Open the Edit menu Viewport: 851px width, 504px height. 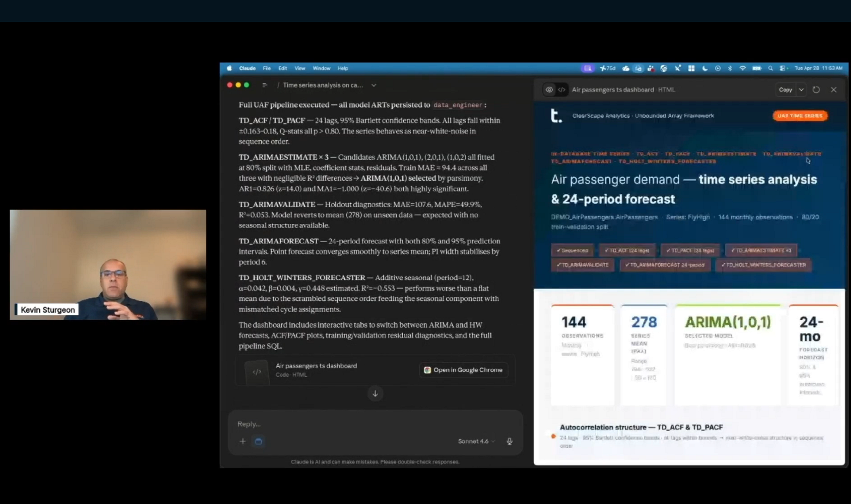point(282,68)
